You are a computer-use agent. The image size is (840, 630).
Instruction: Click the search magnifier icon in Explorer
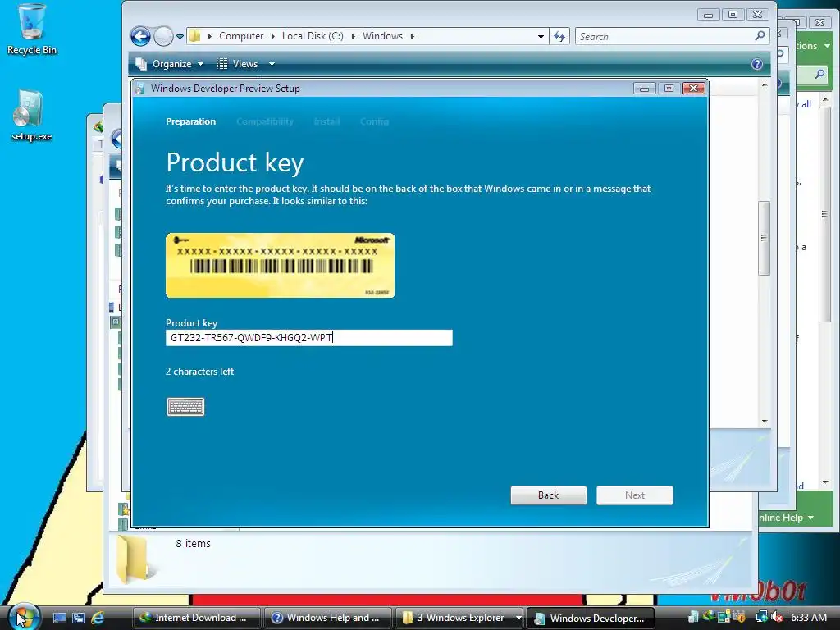(x=760, y=36)
